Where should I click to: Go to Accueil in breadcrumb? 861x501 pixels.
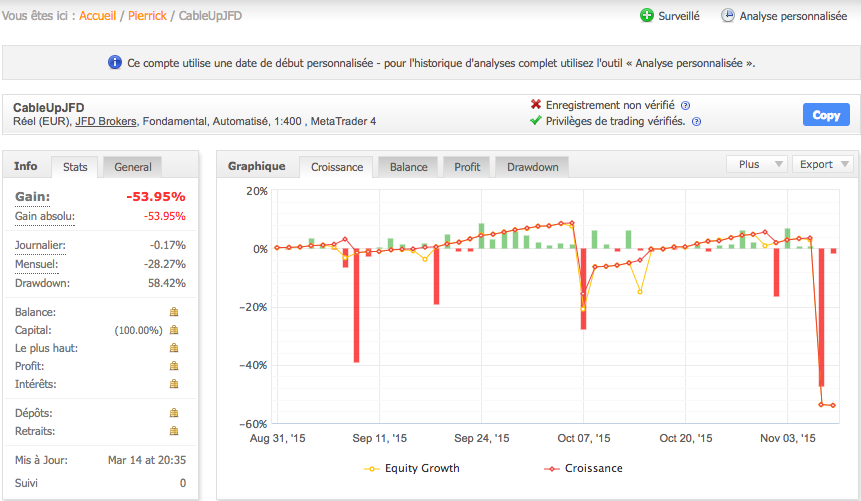point(97,16)
